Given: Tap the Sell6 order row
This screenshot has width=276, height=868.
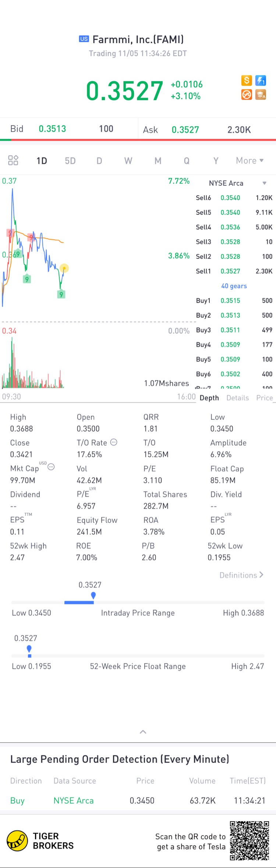Looking at the screenshot, I should [234, 198].
